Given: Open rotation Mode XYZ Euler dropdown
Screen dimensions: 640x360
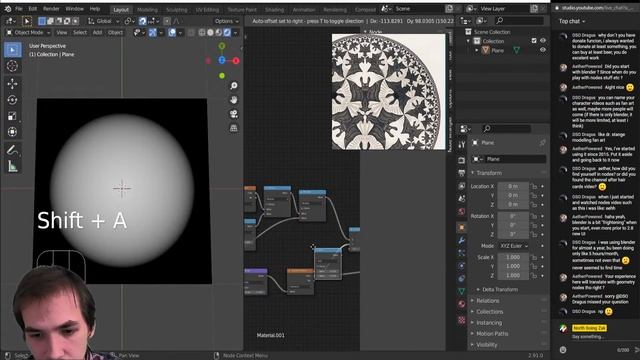Looking at the screenshot, I should click(514, 246).
